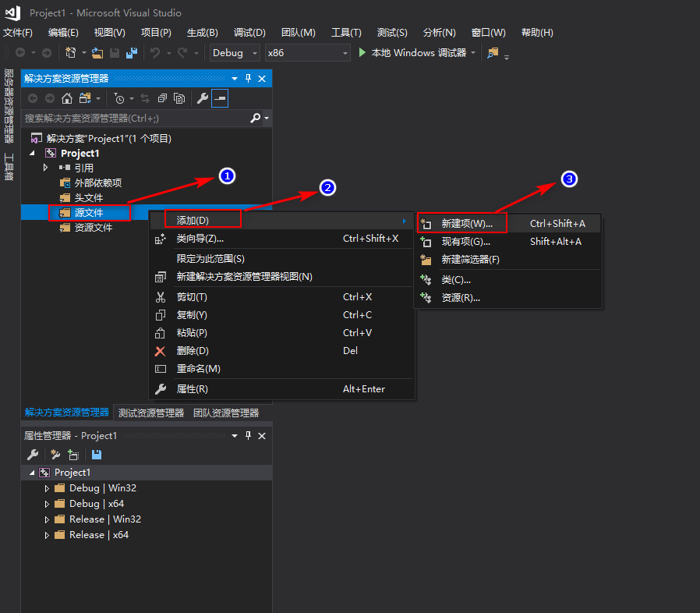Image resolution: width=700 pixels, height=613 pixels.
Task: Open 属性(R) from the context menu
Action: coord(280,389)
